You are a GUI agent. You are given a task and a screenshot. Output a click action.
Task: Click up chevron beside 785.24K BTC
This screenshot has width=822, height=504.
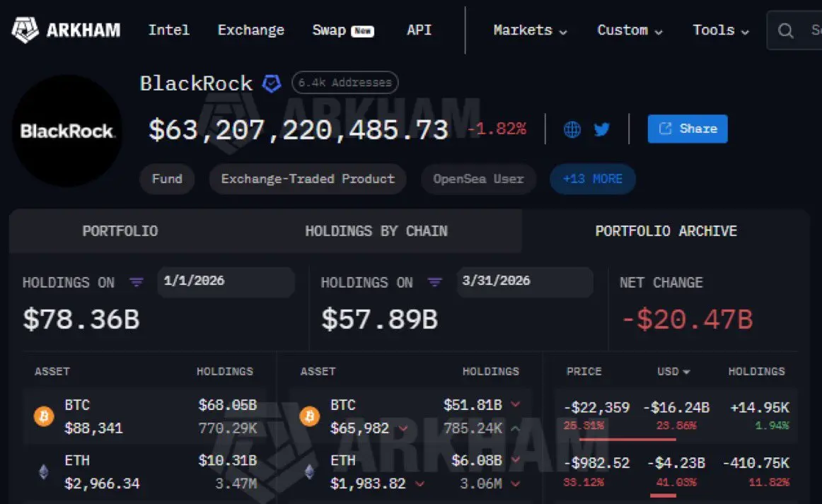[x=515, y=428]
